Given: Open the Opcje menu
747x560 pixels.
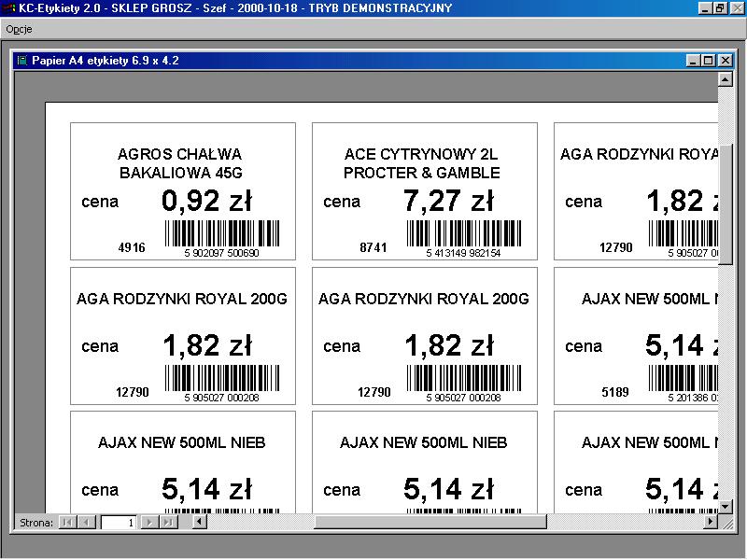Looking at the screenshot, I should tap(19, 29).
